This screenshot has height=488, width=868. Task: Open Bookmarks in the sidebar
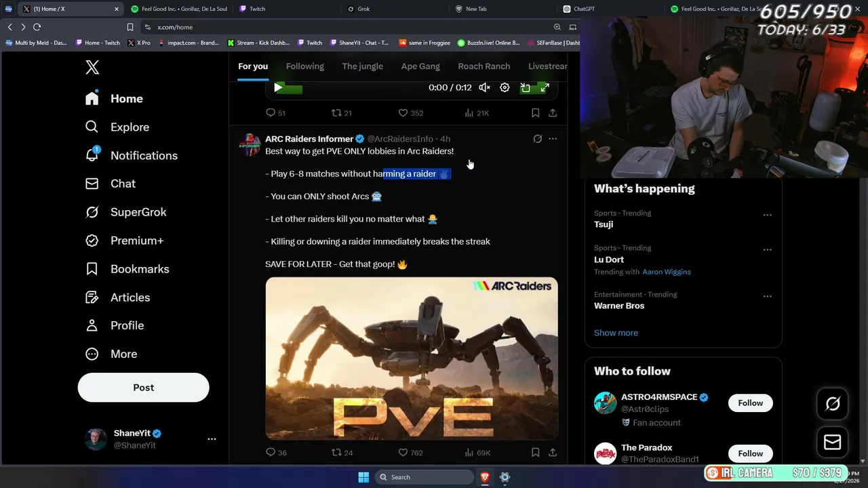(127, 269)
